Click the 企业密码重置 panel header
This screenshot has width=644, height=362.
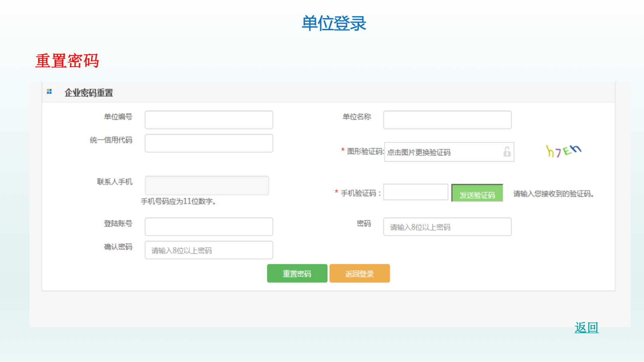[x=89, y=93]
